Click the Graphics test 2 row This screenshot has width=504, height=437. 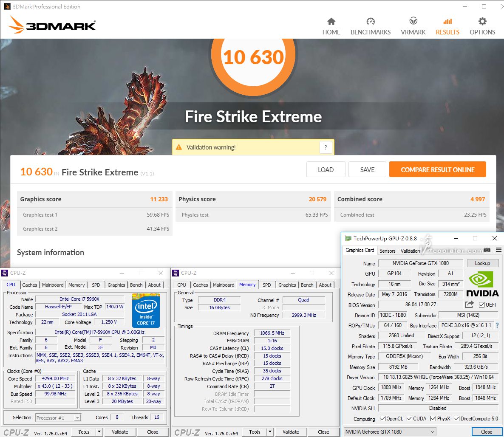[95, 229]
